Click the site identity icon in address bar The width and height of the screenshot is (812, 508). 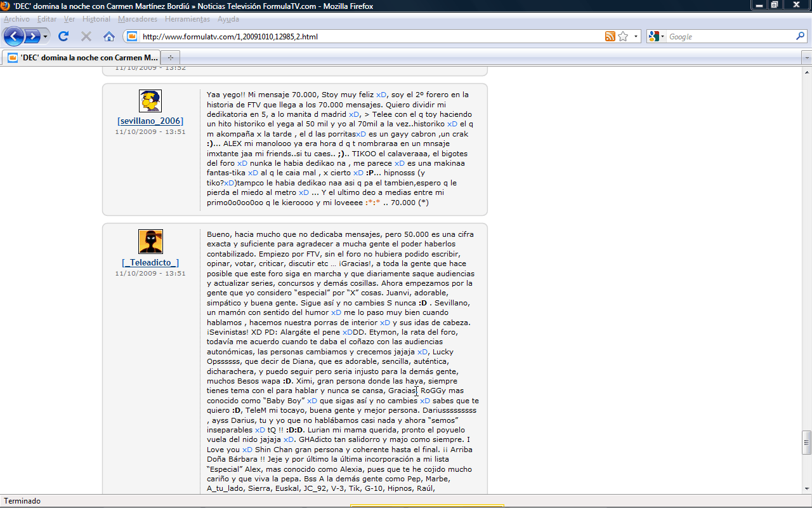[131, 36]
